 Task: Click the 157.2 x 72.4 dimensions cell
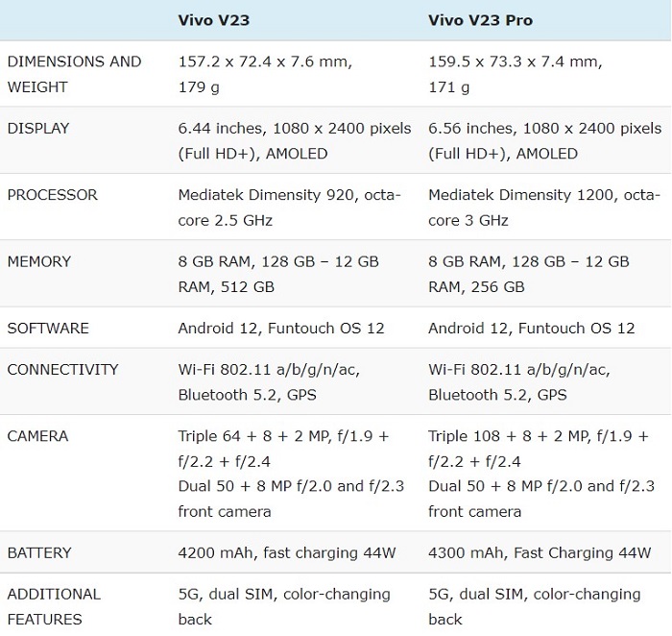[265, 74]
